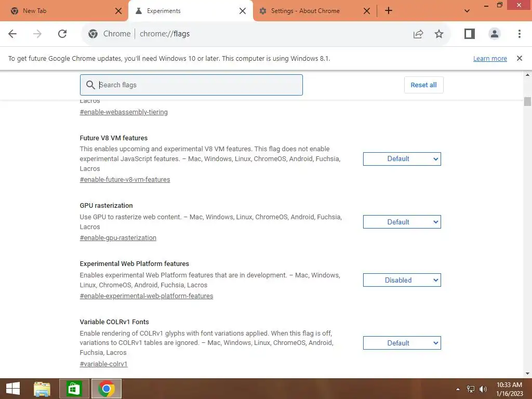Click the scrollbar up arrow
This screenshot has height=399, width=532.
[x=527, y=75]
